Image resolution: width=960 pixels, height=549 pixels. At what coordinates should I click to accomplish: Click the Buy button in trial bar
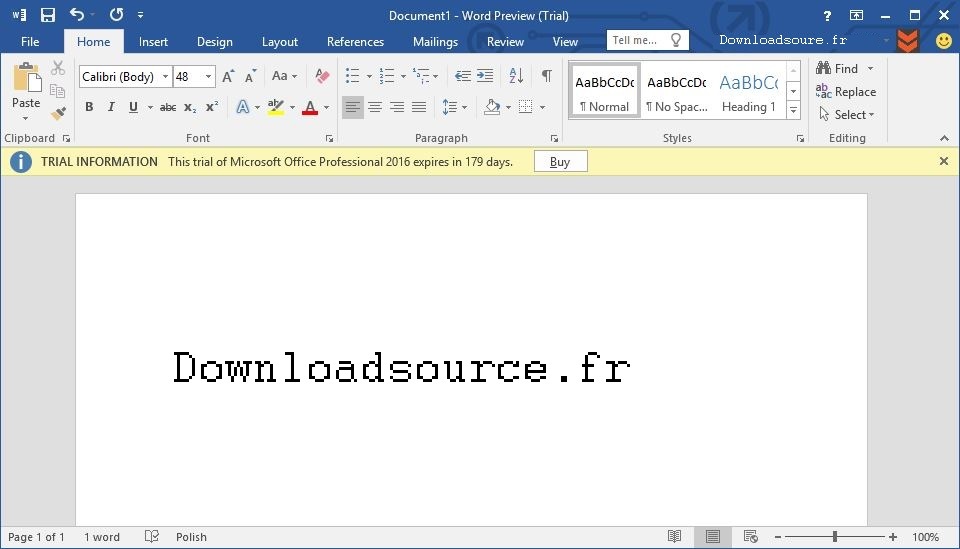click(x=560, y=162)
